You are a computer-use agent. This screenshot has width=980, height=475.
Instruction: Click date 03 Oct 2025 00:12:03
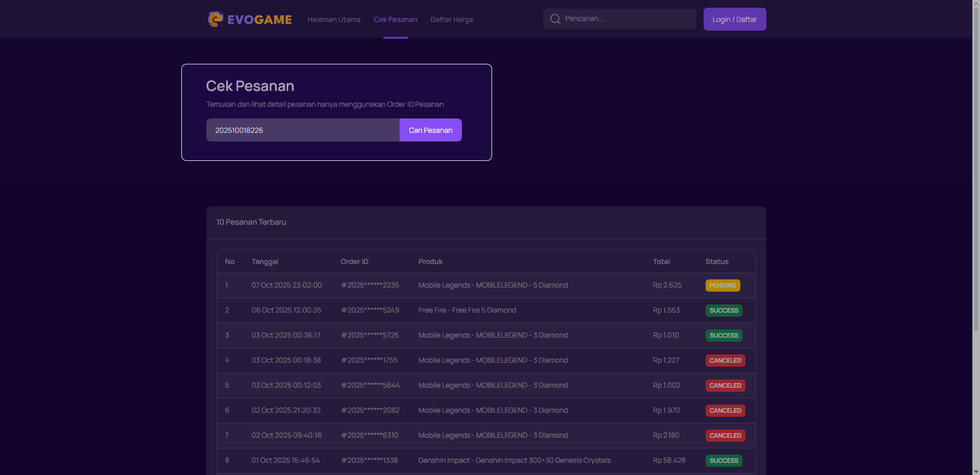[x=286, y=385]
